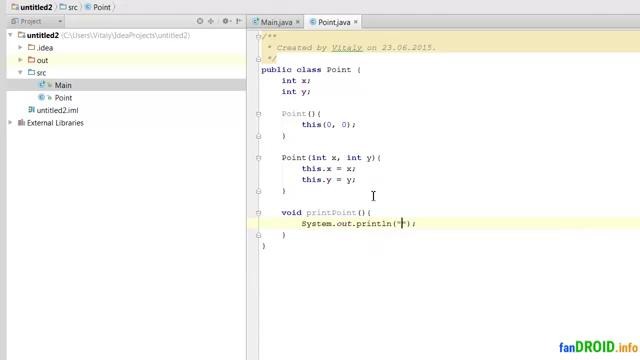The height and width of the screenshot is (360, 640).
Task: Select the out folder row
Action: coord(126,60)
